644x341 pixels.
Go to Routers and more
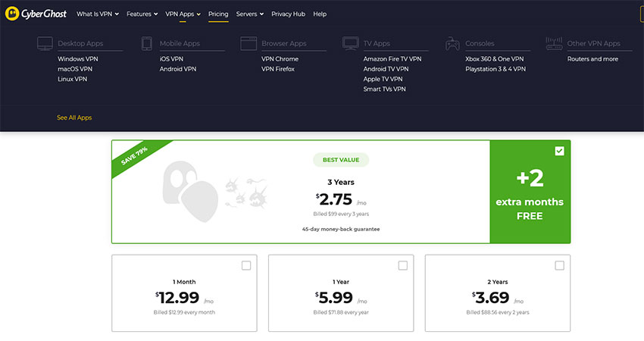592,59
